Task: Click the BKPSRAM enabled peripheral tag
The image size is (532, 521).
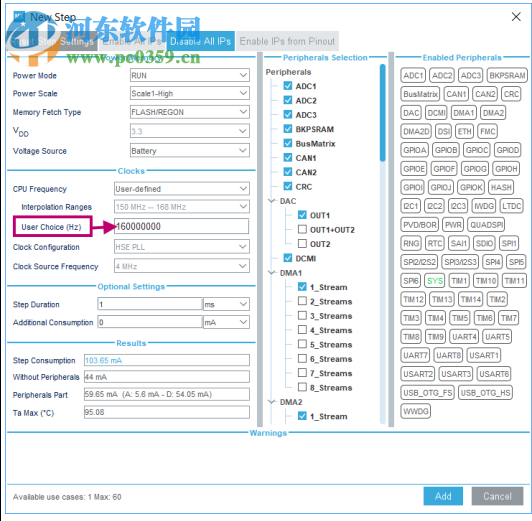Action: [x=507, y=75]
